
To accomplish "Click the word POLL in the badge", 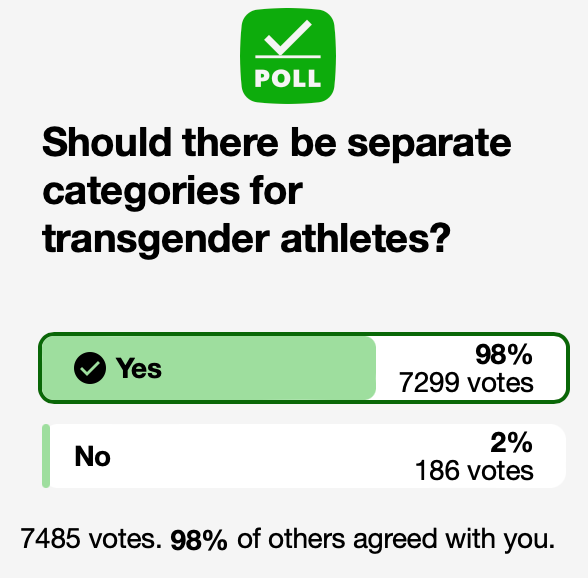I will (x=288, y=78).
